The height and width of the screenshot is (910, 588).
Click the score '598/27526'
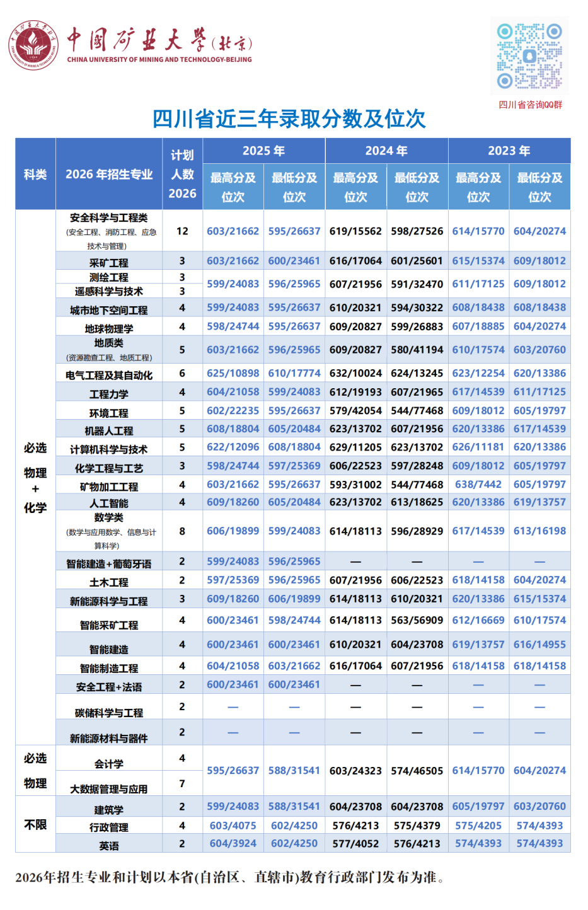tap(417, 231)
